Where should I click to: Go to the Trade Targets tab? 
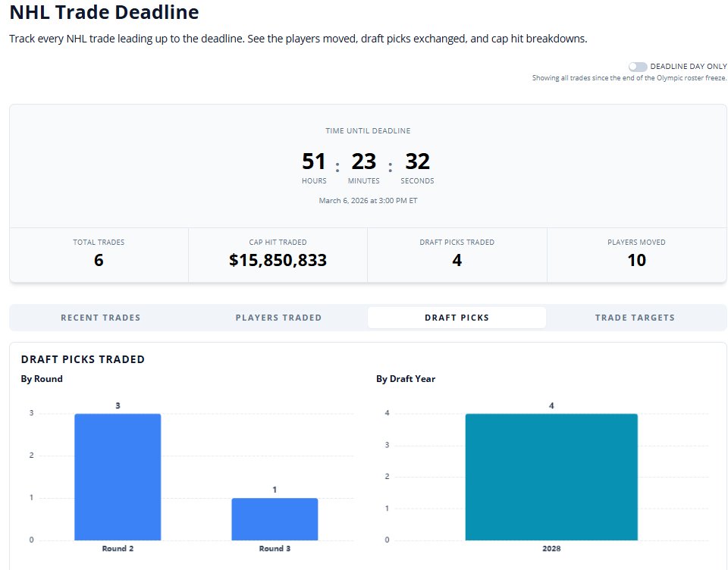click(635, 318)
